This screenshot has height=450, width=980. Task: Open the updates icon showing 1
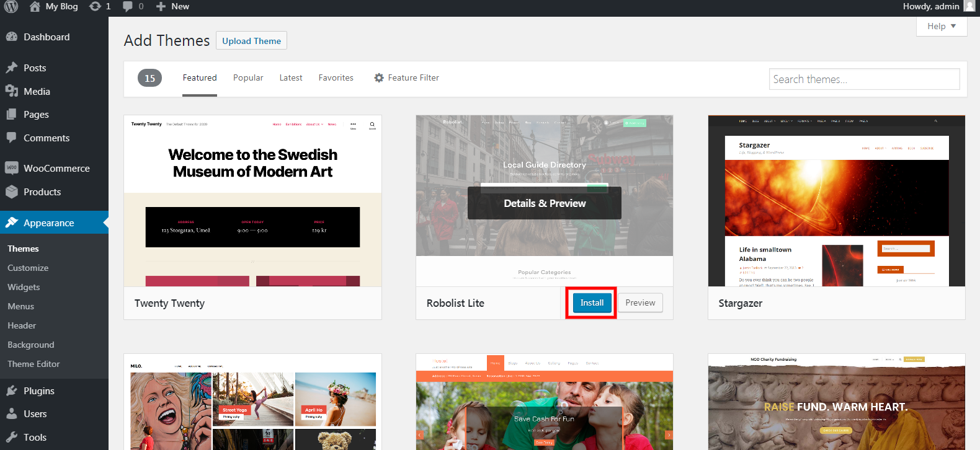95,6
